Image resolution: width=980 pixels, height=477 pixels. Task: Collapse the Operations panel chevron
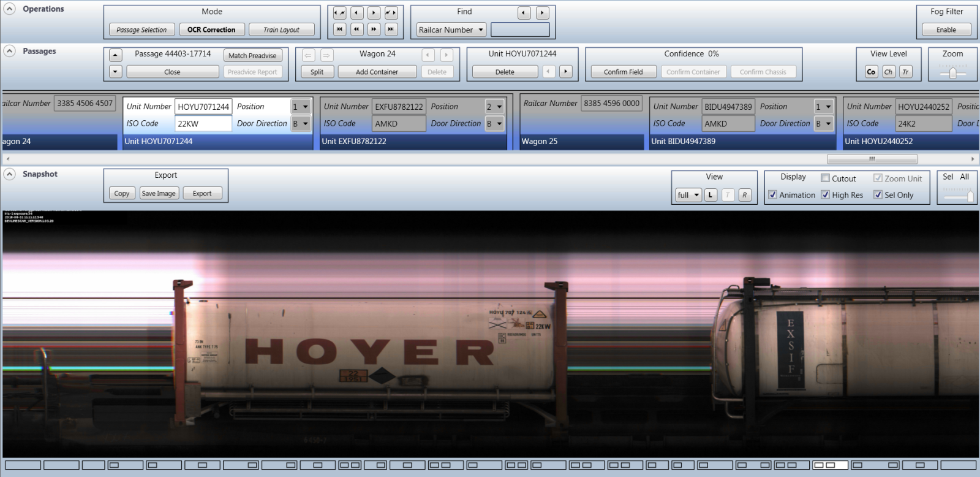click(x=10, y=9)
